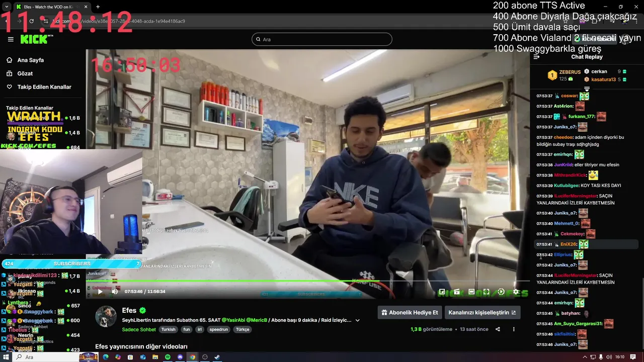644x362 pixels.
Task: Expand the stream title description
Action: tap(358, 320)
